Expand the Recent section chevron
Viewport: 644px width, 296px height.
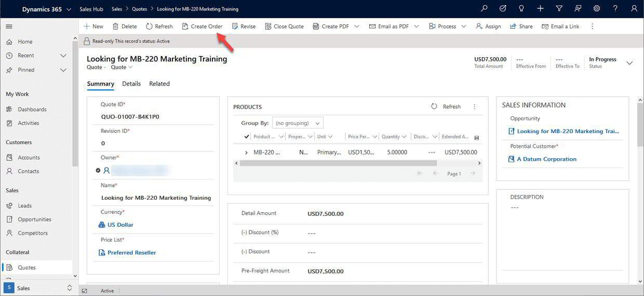[x=63, y=56]
